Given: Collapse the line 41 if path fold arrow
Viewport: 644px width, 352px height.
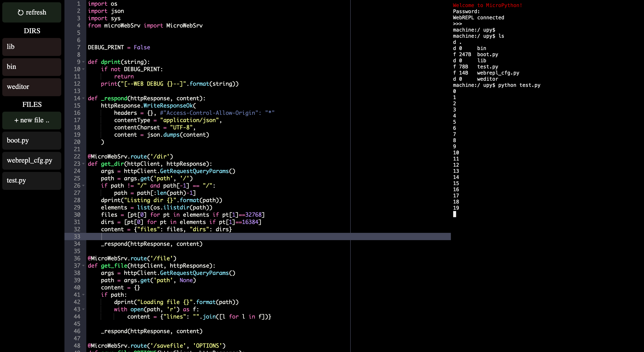Looking at the screenshot, I should pyautogui.click(x=84, y=295).
